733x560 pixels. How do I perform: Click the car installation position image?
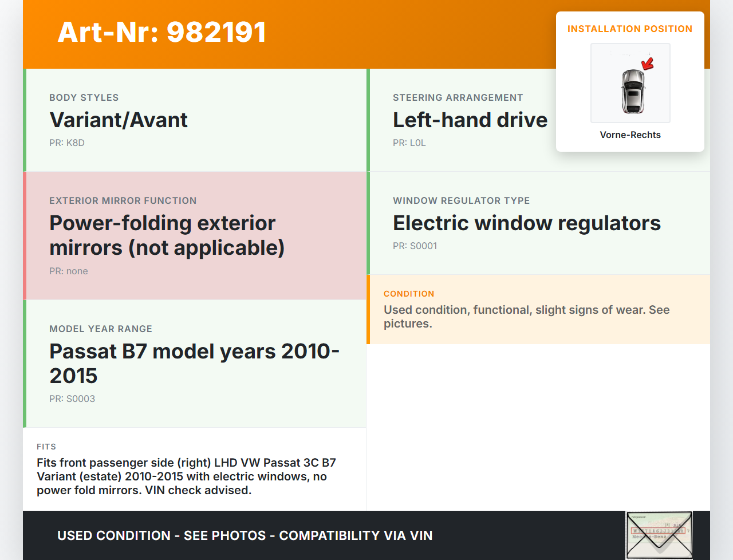click(x=630, y=83)
